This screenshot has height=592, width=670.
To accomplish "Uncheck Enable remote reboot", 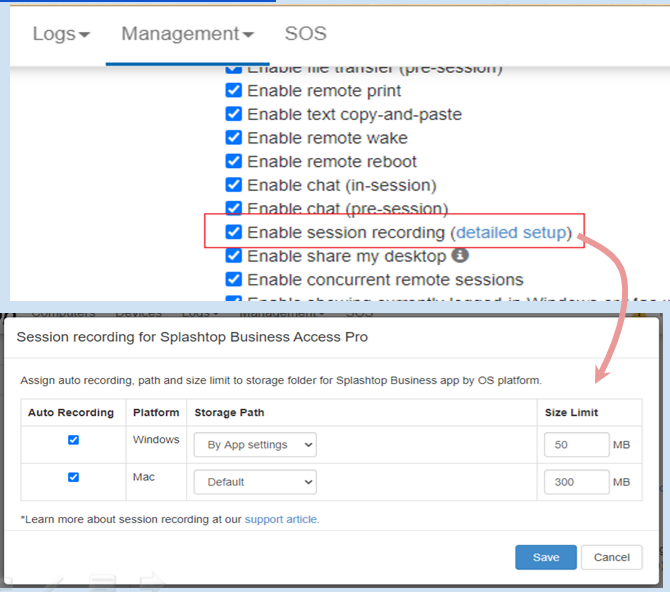I will (x=234, y=161).
